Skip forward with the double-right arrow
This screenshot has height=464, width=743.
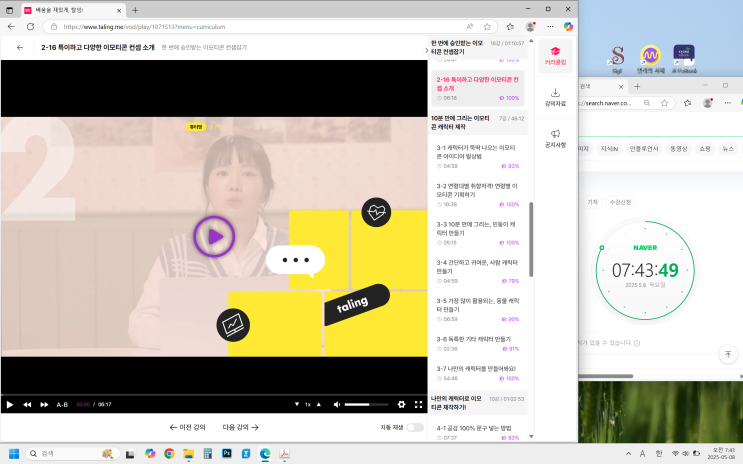coord(44,404)
